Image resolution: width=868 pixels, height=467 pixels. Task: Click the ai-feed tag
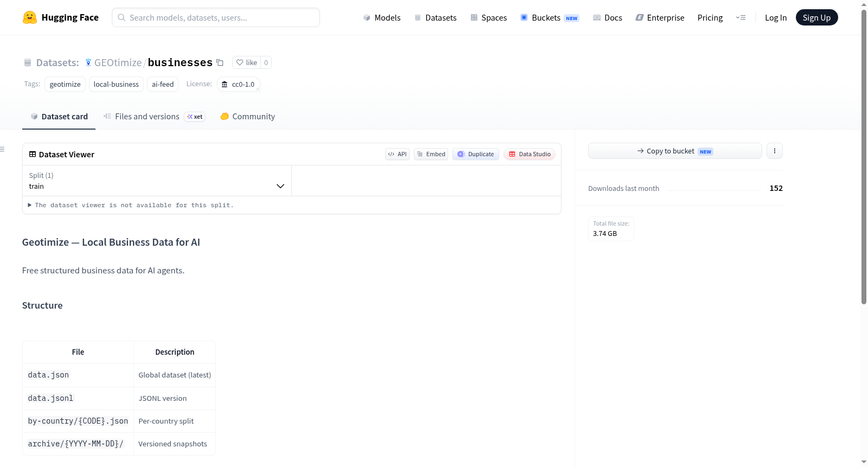(x=163, y=84)
